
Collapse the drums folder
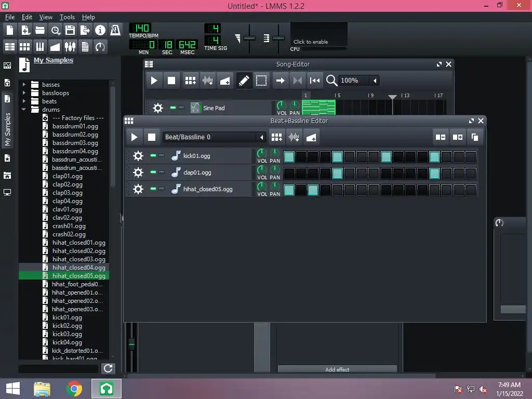pos(24,109)
